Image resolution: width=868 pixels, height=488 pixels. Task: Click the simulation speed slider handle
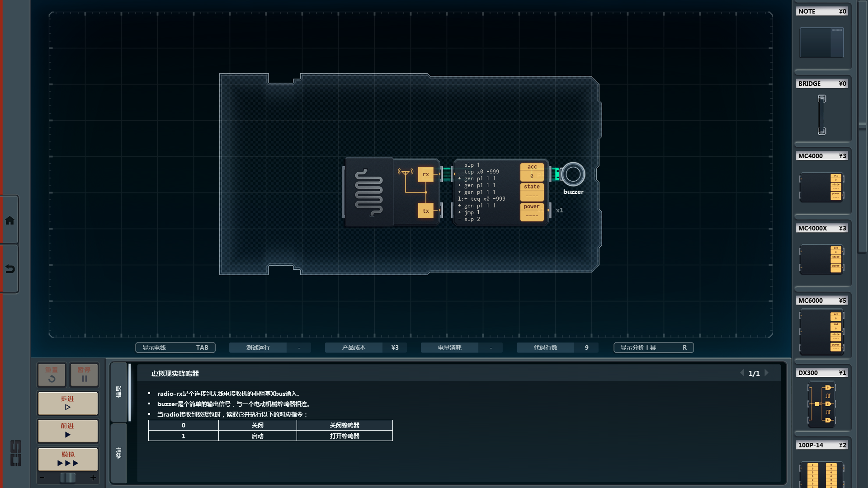coord(68,478)
